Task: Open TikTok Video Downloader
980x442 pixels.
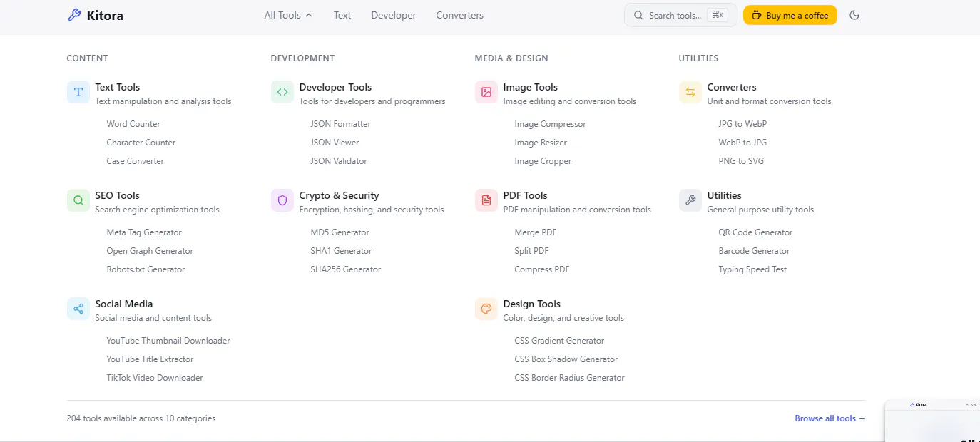Action: (x=155, y=378)
